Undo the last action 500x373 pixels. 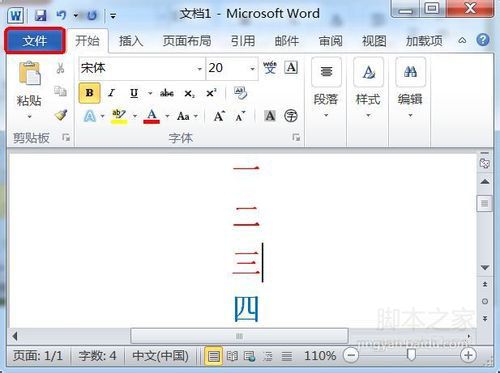pyautogui.click(x=61, y=15)
